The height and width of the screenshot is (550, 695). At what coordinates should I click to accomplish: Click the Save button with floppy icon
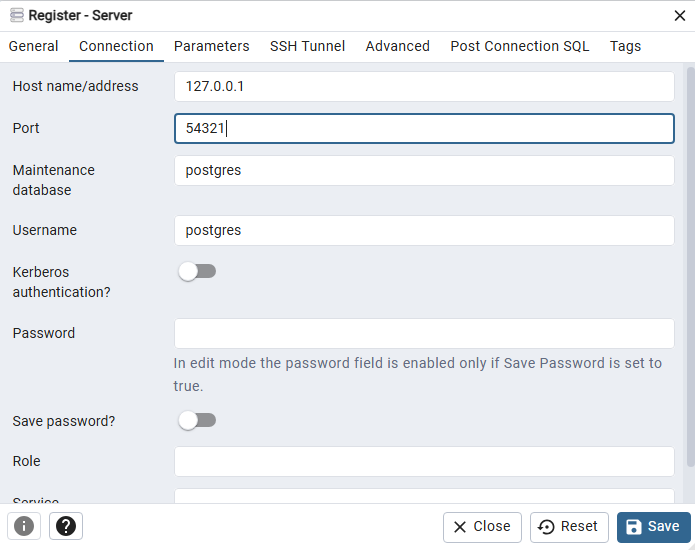pyautogui.click(x=653, y=527)
